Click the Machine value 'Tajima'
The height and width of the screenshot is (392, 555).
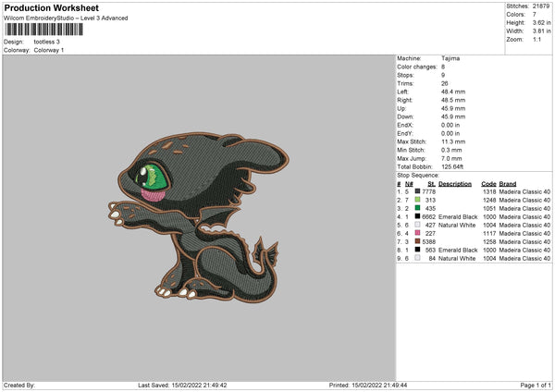pos(450,58)
